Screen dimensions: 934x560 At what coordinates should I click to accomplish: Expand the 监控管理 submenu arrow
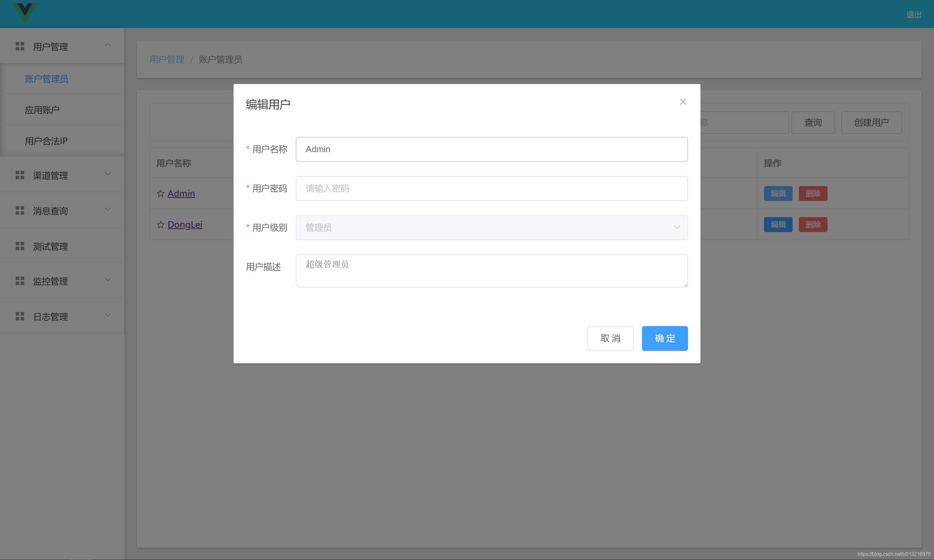click(108, 280)
